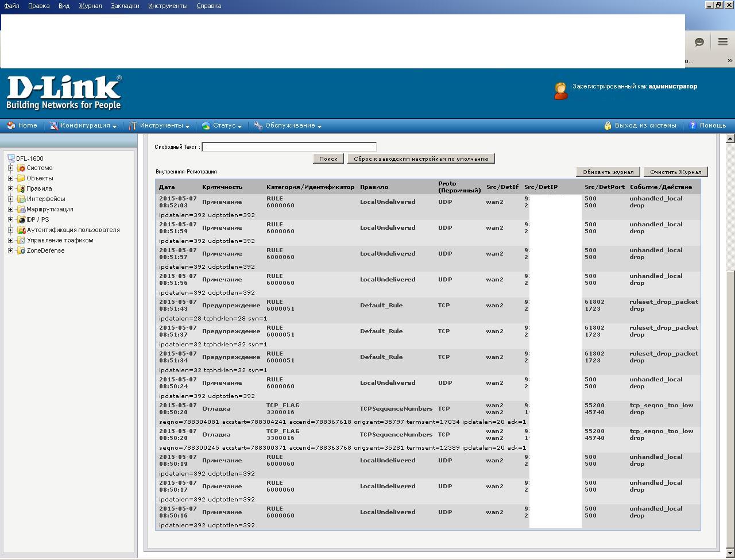Open the browser hamburger menu
This screenshot has height=560, width=735.
(x=723, y=42)
